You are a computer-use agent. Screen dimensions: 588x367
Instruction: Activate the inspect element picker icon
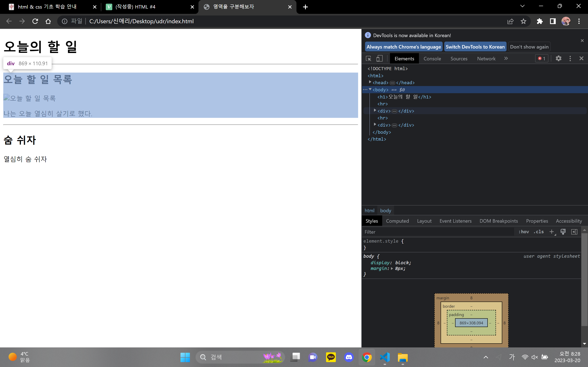click(368, 59)
